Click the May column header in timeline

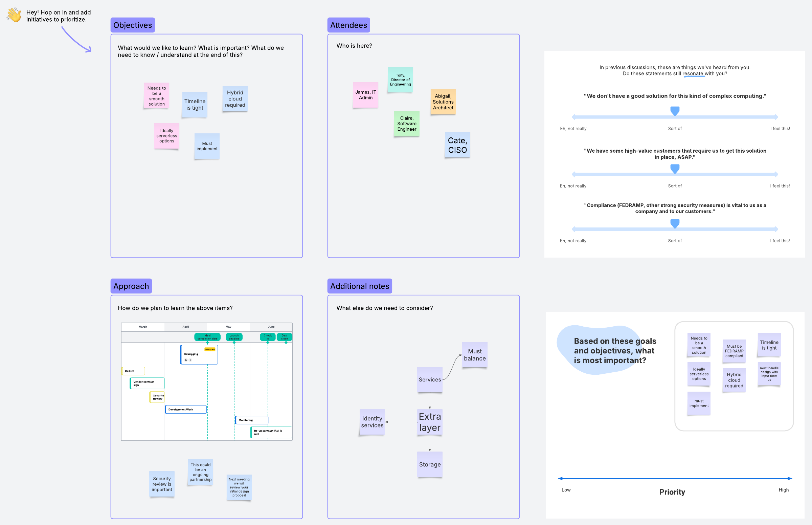point(228,327)
